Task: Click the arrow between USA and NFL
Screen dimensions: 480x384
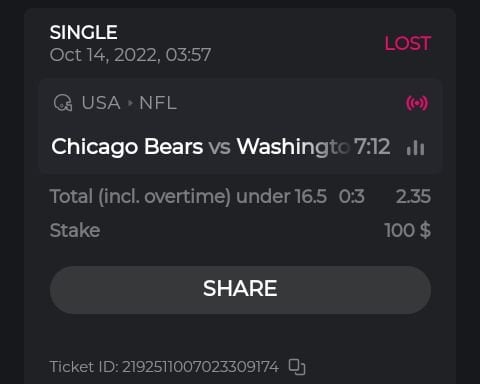Action: pos(130,103)
